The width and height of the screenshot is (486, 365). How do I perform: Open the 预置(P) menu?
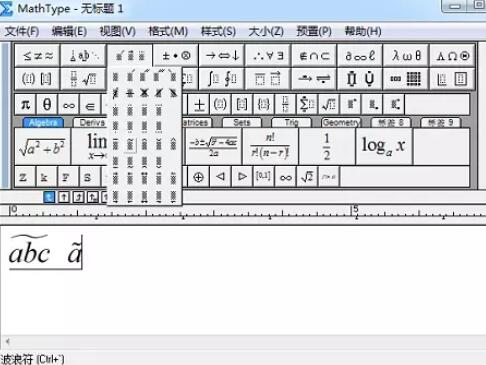coord(314,31)
